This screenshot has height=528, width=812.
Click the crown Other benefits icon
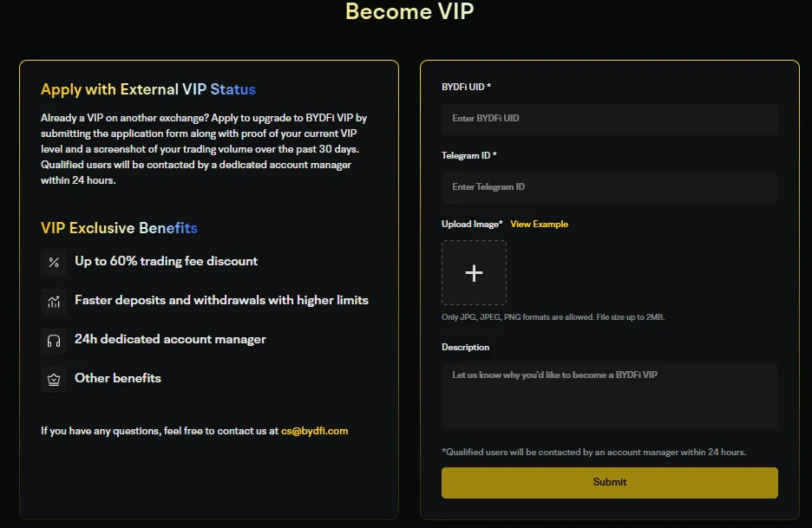(x=54, y=379)
